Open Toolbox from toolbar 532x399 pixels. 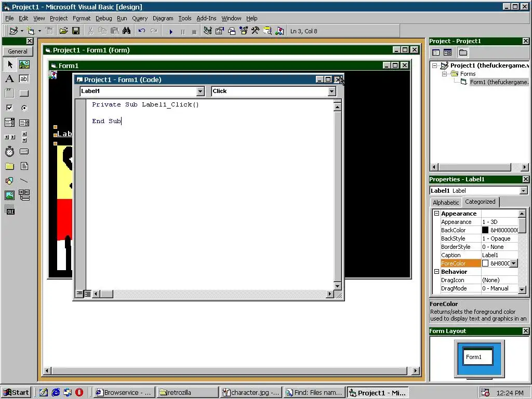(x=255, y=31)
